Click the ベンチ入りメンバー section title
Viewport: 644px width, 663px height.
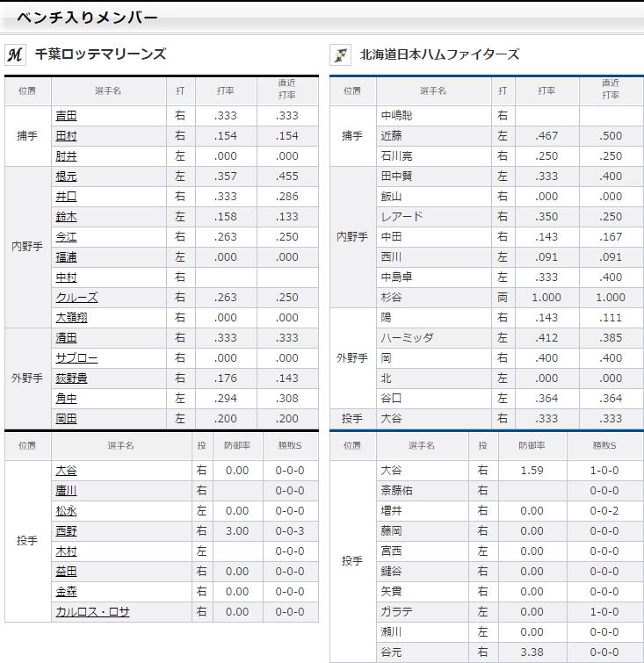pos(87,18)
